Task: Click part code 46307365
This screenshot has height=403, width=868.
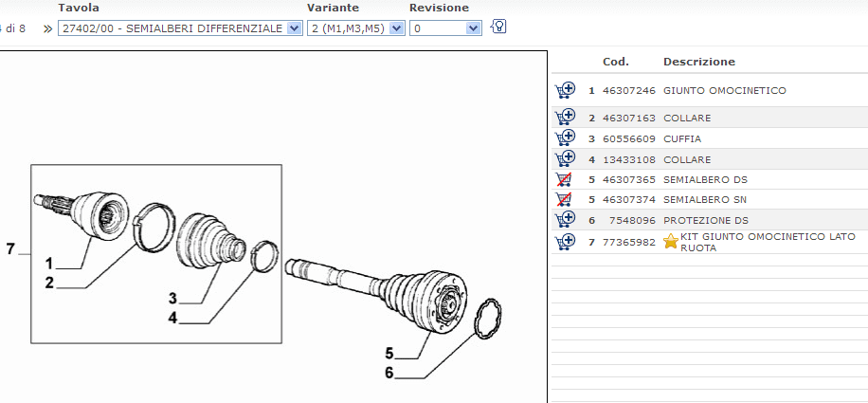Action: coord(629,179)
